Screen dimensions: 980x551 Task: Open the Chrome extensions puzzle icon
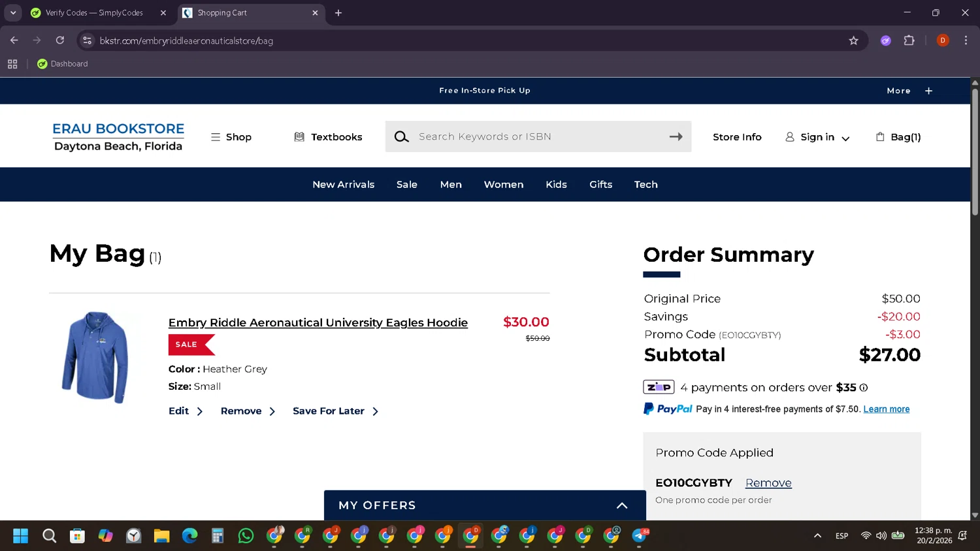909,40
